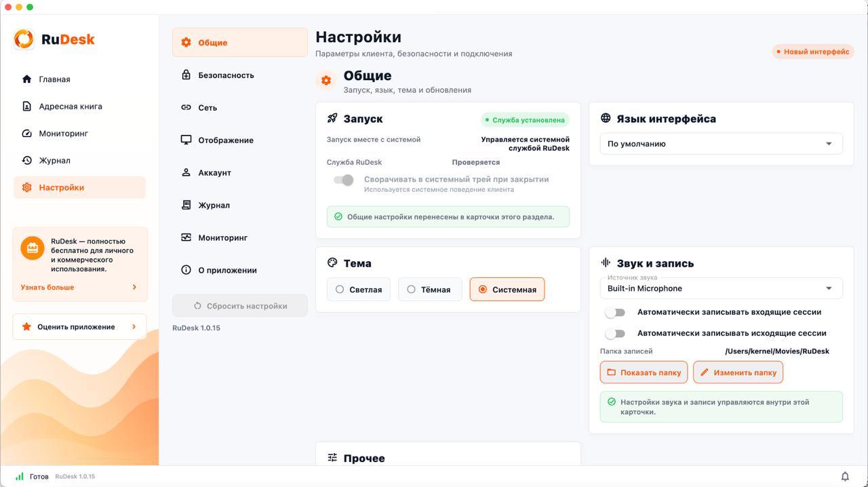The height and width of the screenshot is (487, 868).
Task: Click the recordings path /Users/kernel/Movies/RuDesk
Action: point(777,351)
